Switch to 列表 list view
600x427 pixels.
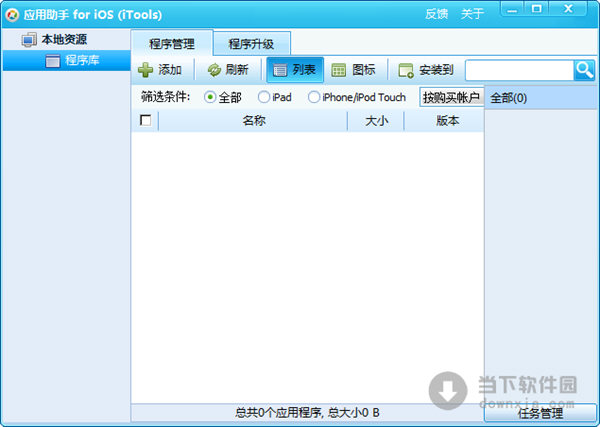point(295,70)
